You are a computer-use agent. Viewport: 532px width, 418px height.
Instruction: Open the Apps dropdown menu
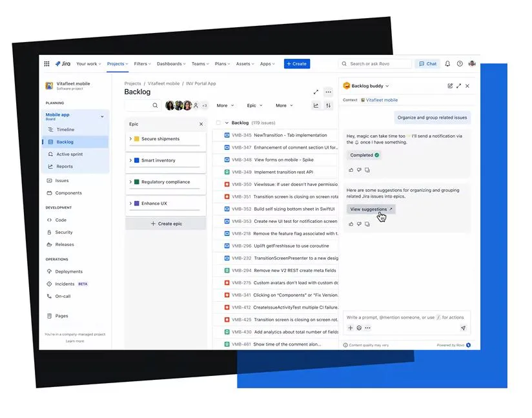click(267, 64)
